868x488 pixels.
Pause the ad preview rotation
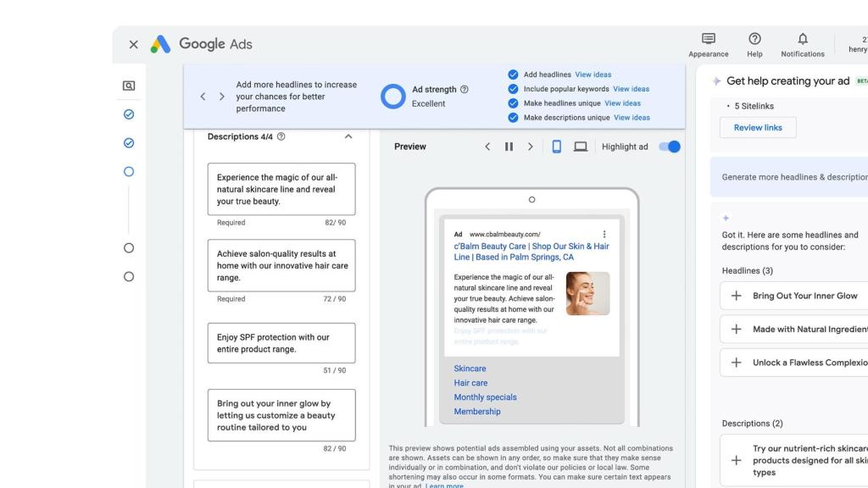(509, 147)
